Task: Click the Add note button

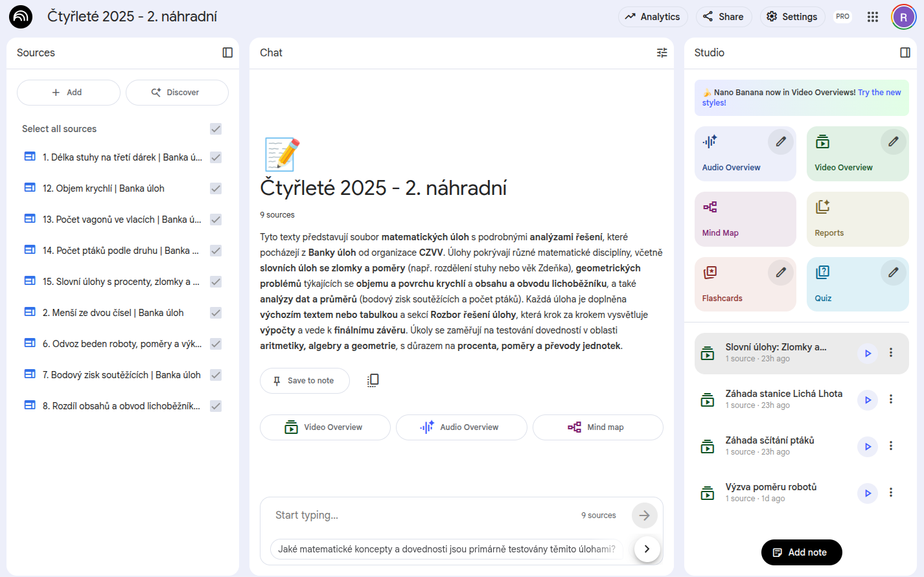Action: [801, 552]
